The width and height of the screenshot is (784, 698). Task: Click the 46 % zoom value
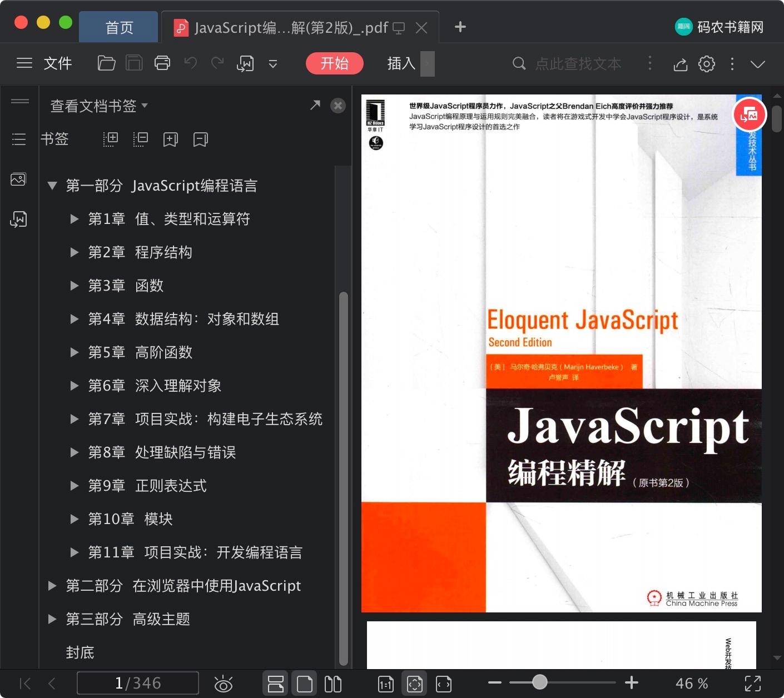[692, 684]
